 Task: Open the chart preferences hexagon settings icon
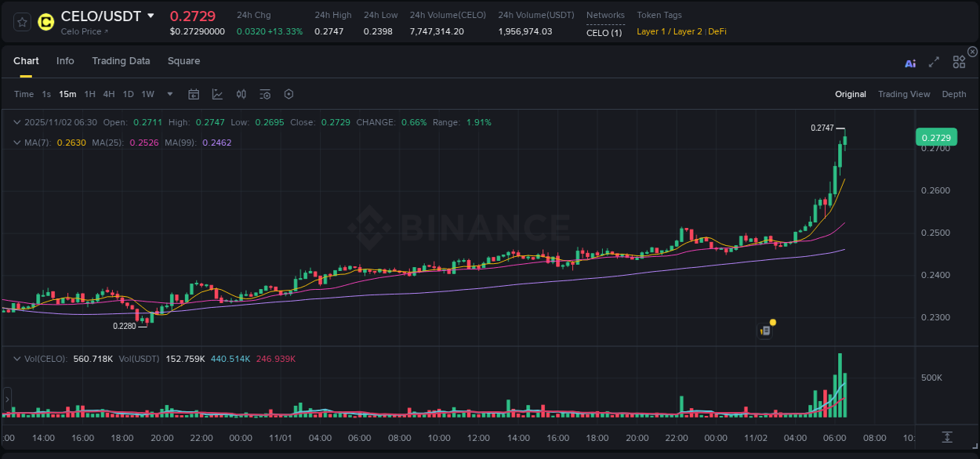[x=289, y=94]
